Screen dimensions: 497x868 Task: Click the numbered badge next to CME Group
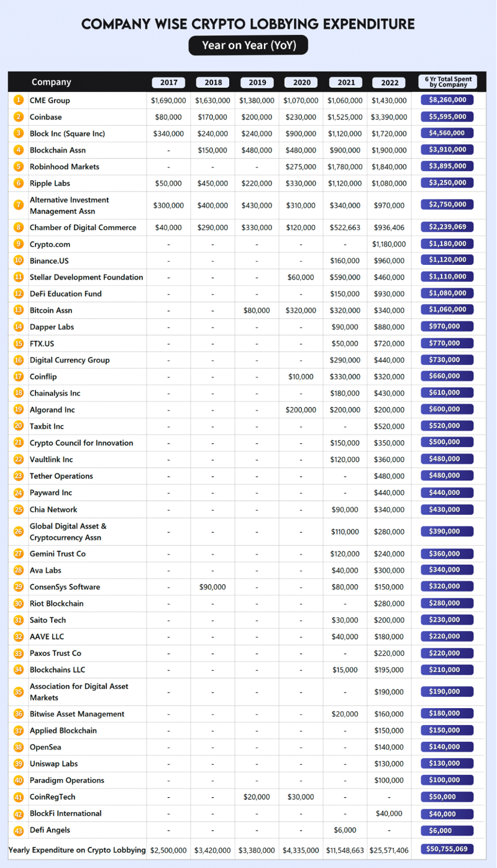pyautogui.click(x=19, y=100)
